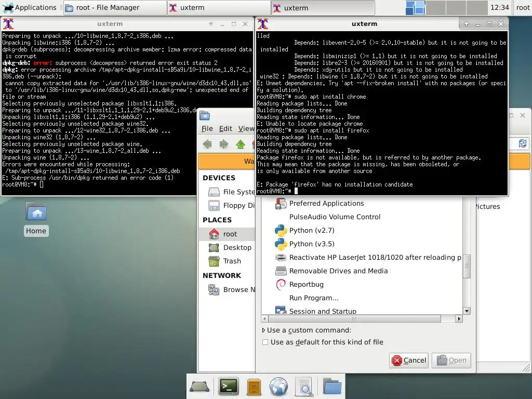
Task: Click the application list vertical scrollbar handle
Action: tap(467, 267)
